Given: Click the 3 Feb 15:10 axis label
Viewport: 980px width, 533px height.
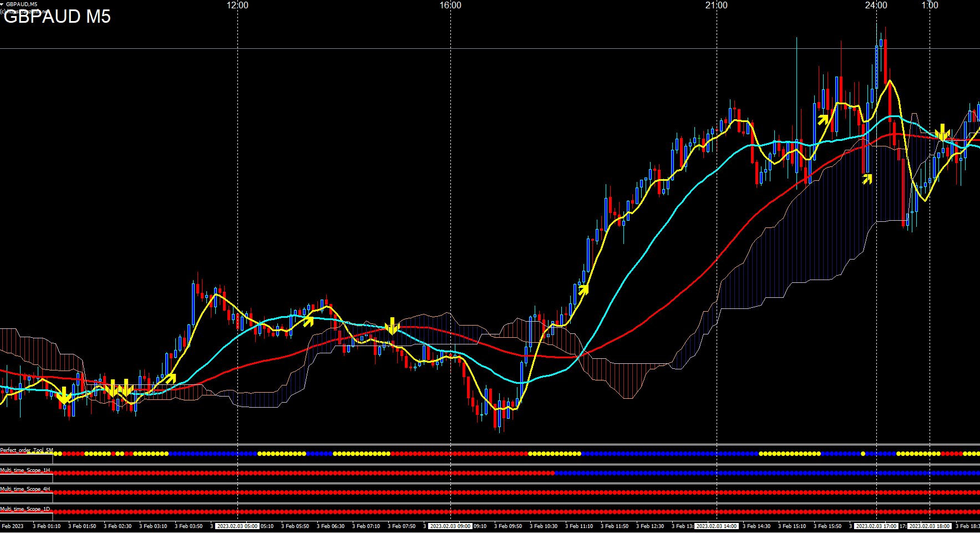Looking at the screenshot, I should tap(792, 526).
